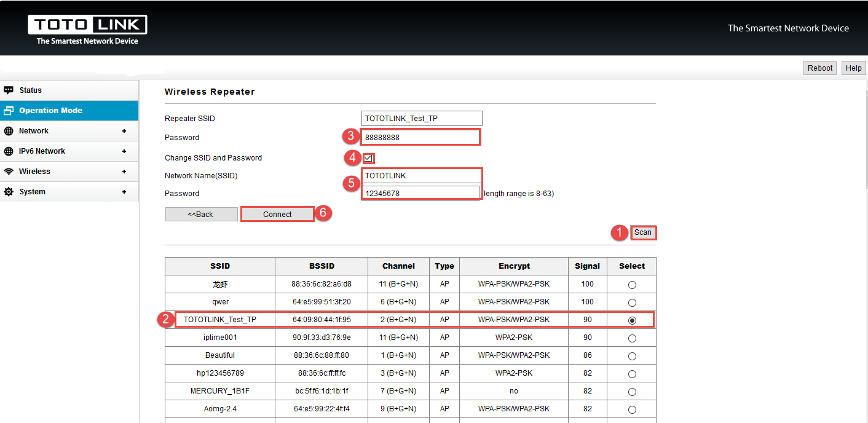Open the System sidebar menu
This screenshot has height=423, width=868.
(69, 192)
